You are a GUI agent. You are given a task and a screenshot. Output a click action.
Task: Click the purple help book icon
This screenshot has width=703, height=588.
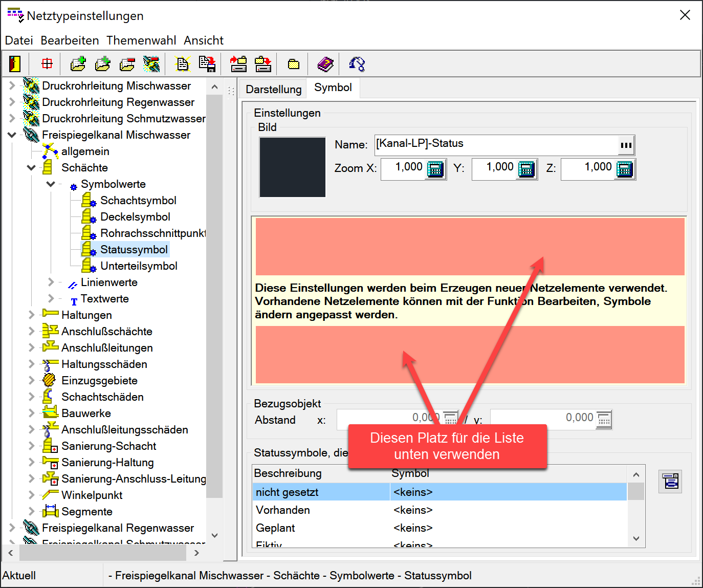click(325, 64)
